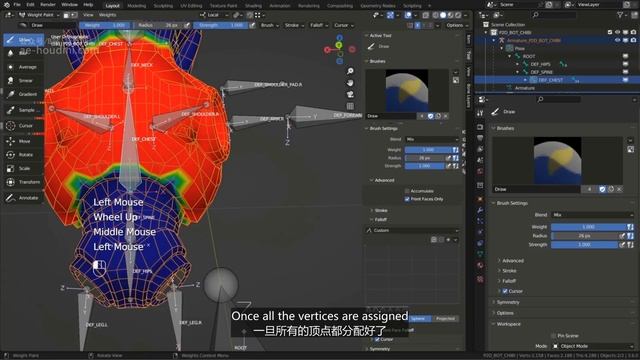Switch to the Modeling workspace tab
Image resolution: width=640 pixels, height=360 pixels.
(x=137, y=6)
